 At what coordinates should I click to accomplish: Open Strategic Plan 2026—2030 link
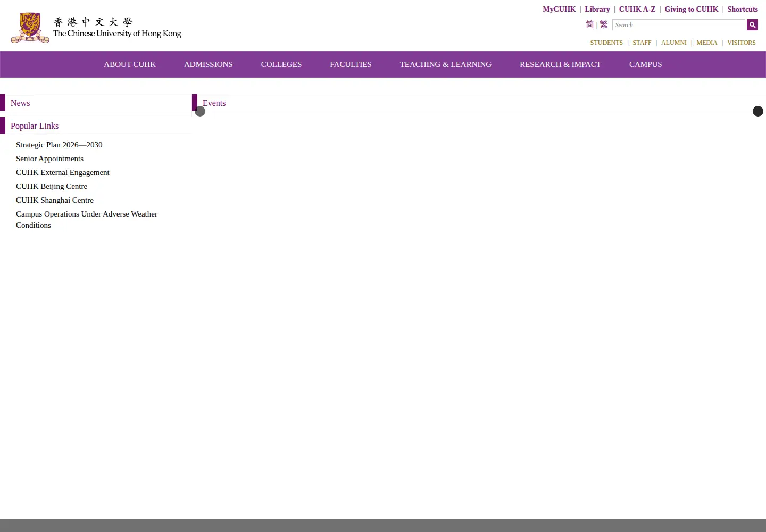[59, 145]
